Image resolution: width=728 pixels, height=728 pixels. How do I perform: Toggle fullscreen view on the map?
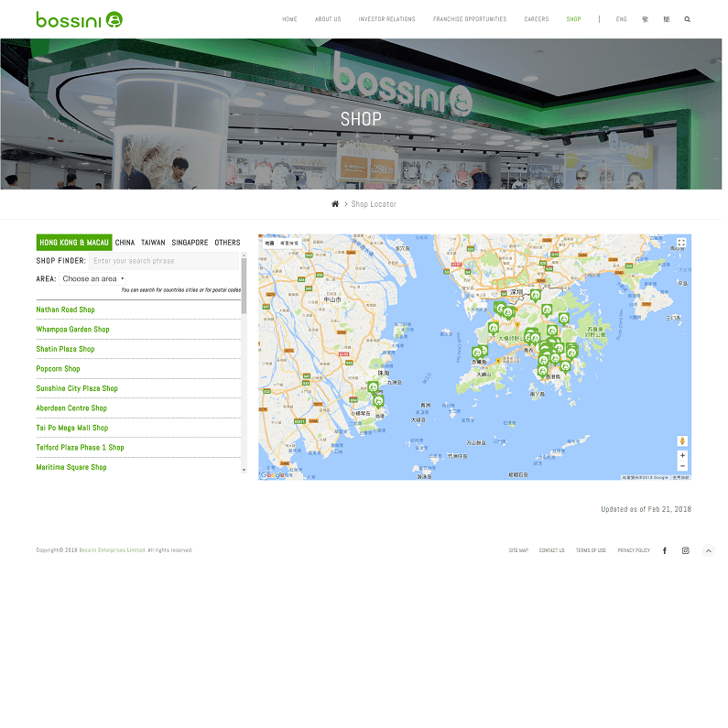[x=681, y=243]
